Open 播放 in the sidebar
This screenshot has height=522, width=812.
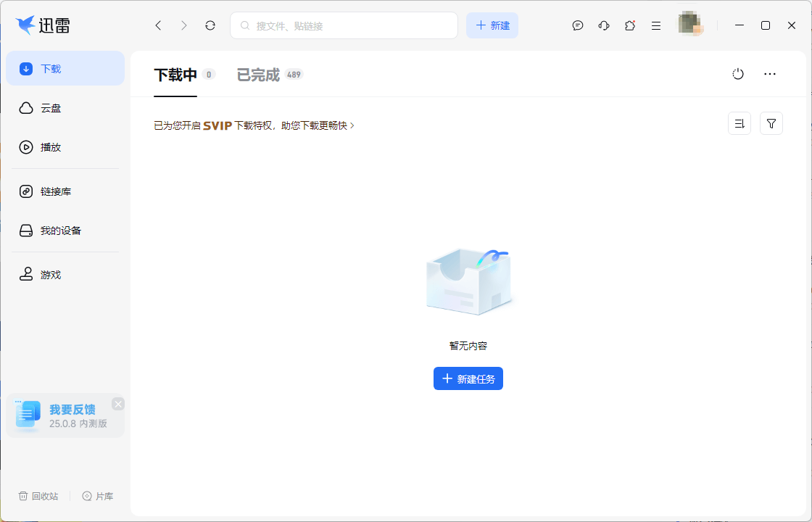click(65, 147)
